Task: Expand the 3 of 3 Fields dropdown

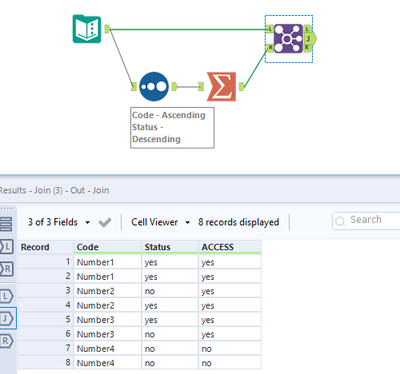Action: coord(59,222)
